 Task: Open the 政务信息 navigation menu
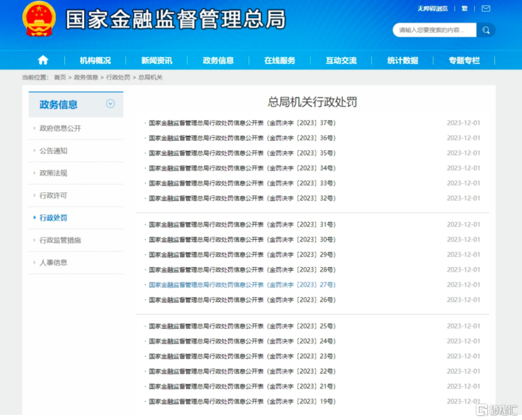point(218,61)
